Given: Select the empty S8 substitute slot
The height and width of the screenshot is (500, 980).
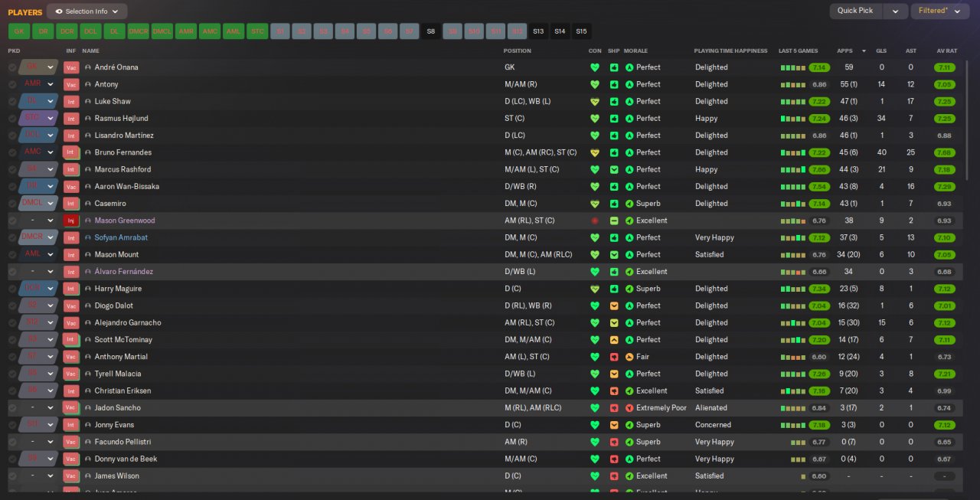Looking at the screenshot, I should coord(430,31).
